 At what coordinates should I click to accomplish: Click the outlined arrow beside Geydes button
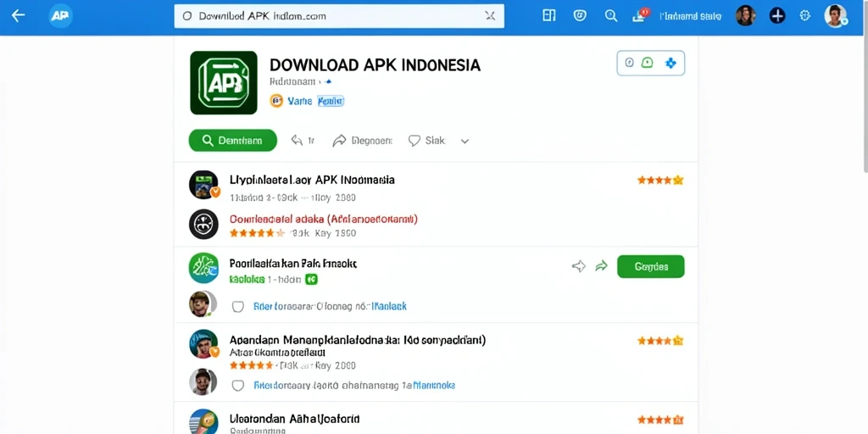point(578,267)
